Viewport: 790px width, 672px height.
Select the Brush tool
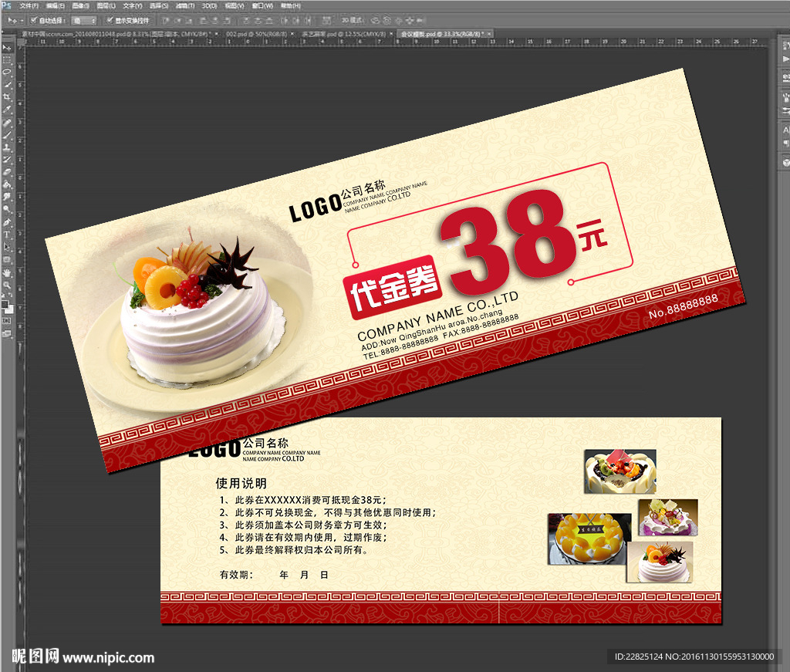pos(7,133)
